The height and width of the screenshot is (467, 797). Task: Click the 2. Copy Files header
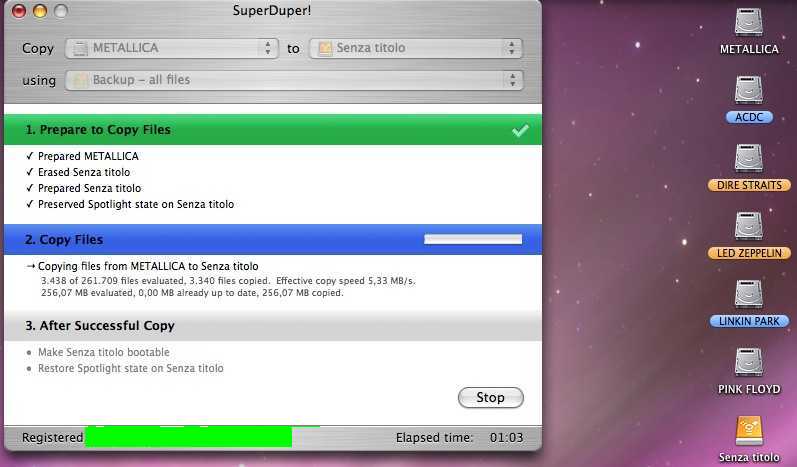coord(273,239)
